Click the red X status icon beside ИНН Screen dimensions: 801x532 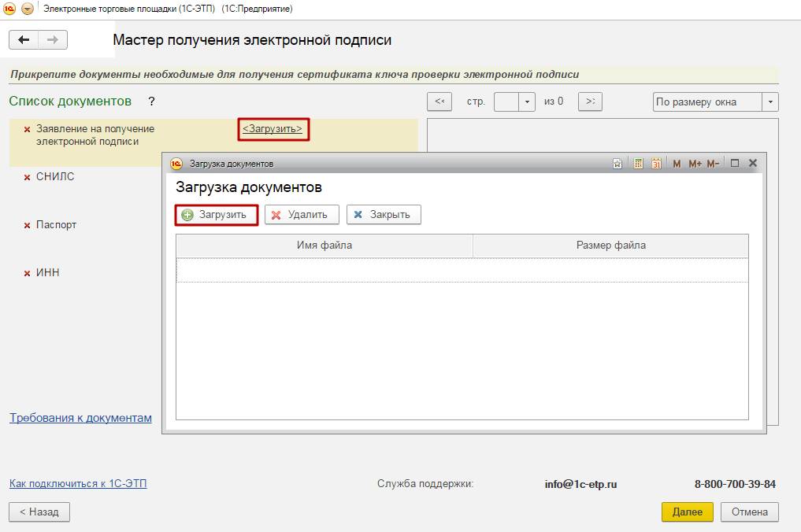click(x=27, y=273)
